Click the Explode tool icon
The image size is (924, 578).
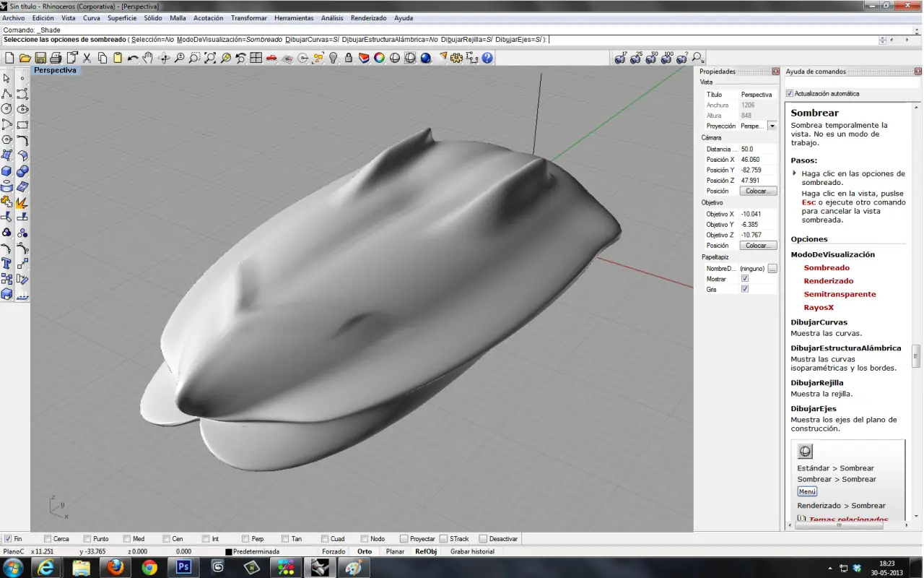[x=22, y=202]
